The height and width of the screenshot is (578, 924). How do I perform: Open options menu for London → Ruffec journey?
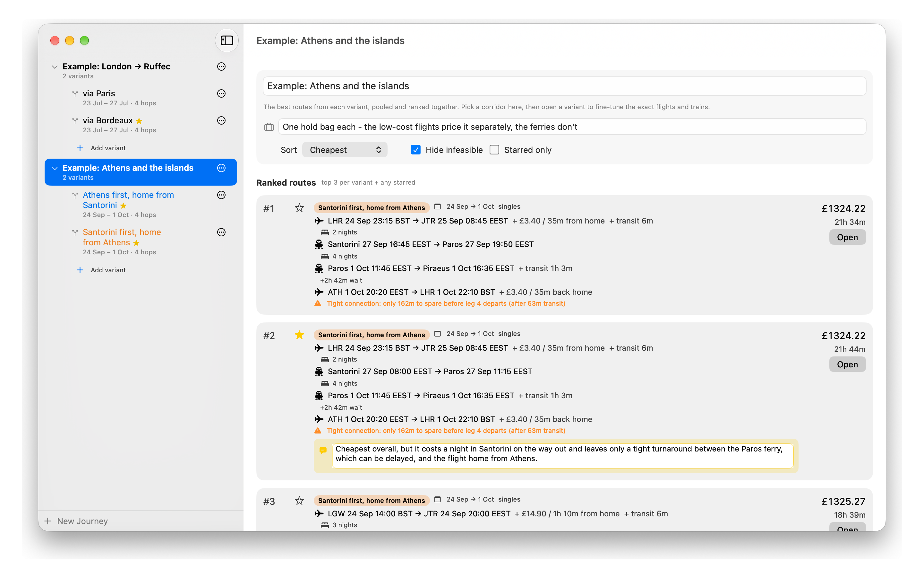point(221,66)
